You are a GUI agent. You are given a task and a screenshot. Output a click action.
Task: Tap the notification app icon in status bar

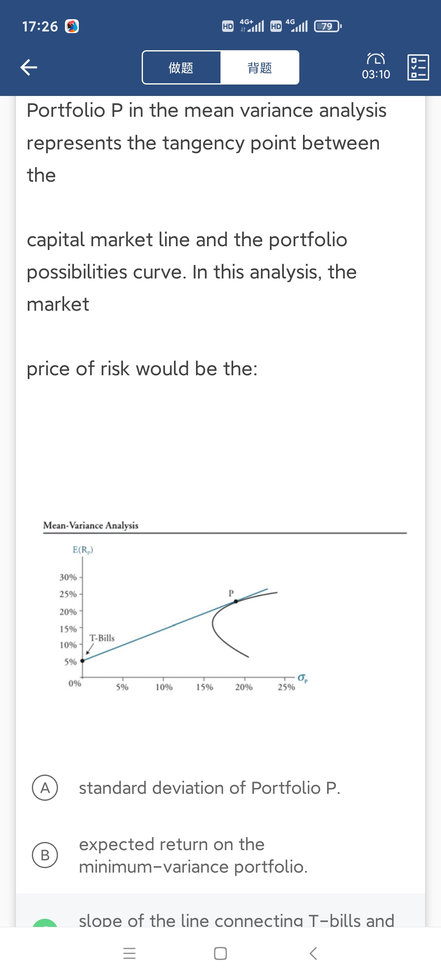[72, 27]
